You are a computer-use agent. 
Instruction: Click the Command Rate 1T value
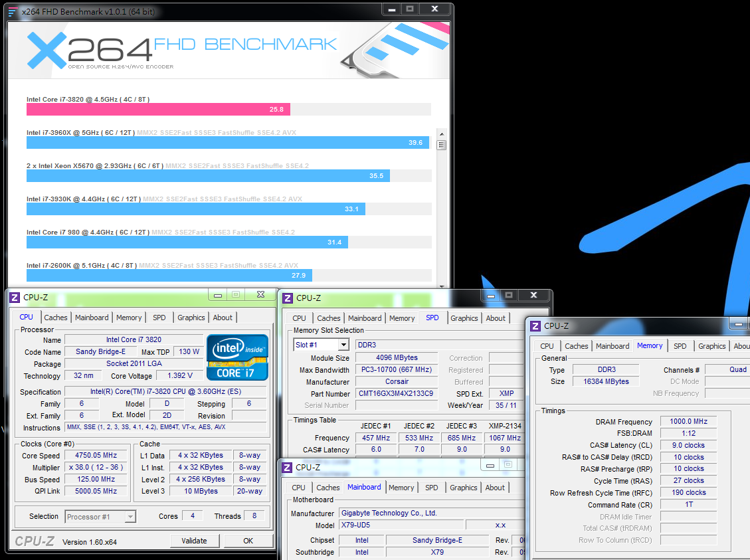[x=688, y=504]
